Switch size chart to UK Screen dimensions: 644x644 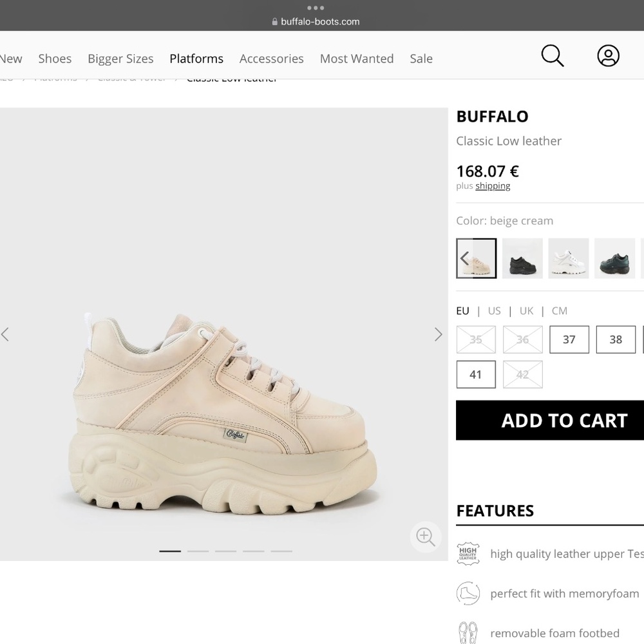[x=526, y=311]
